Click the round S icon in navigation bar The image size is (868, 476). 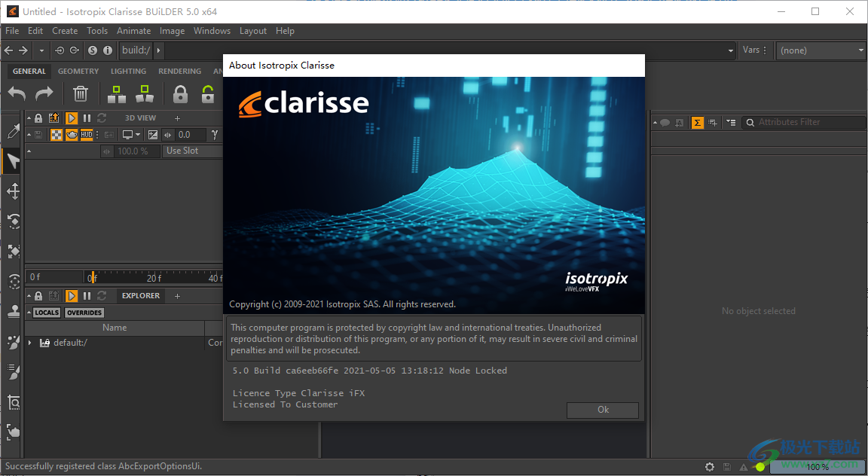(x=93, y=50)
